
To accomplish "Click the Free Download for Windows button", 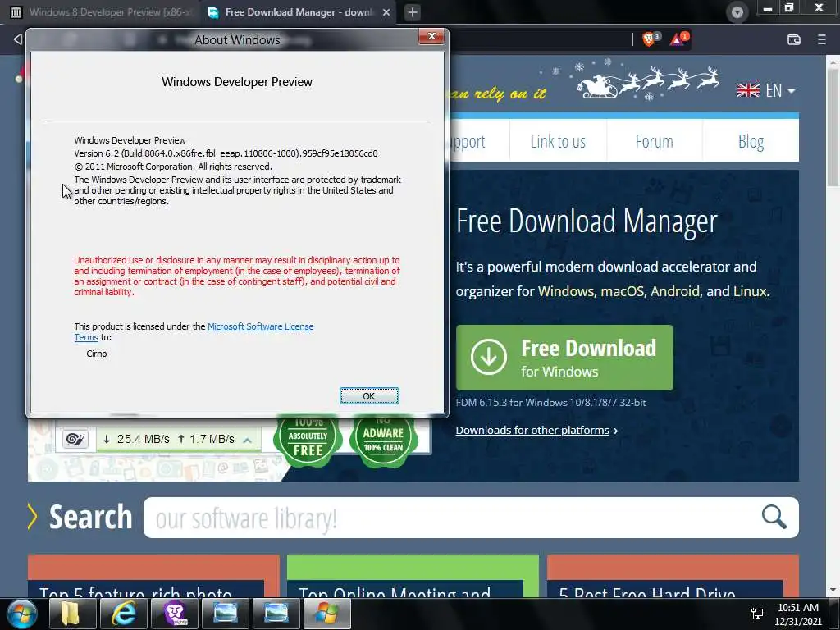I will click(564, 358).
